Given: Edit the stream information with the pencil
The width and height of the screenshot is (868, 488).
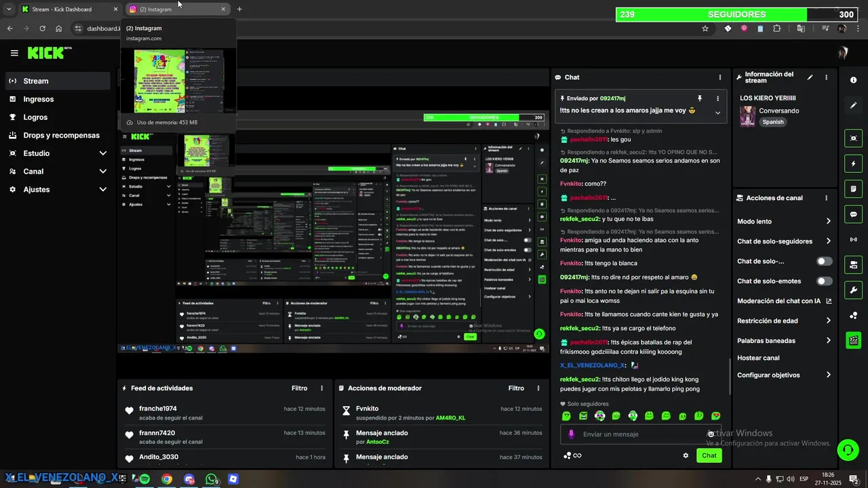Looking at the screenshot, I should [x=810, y=77].
